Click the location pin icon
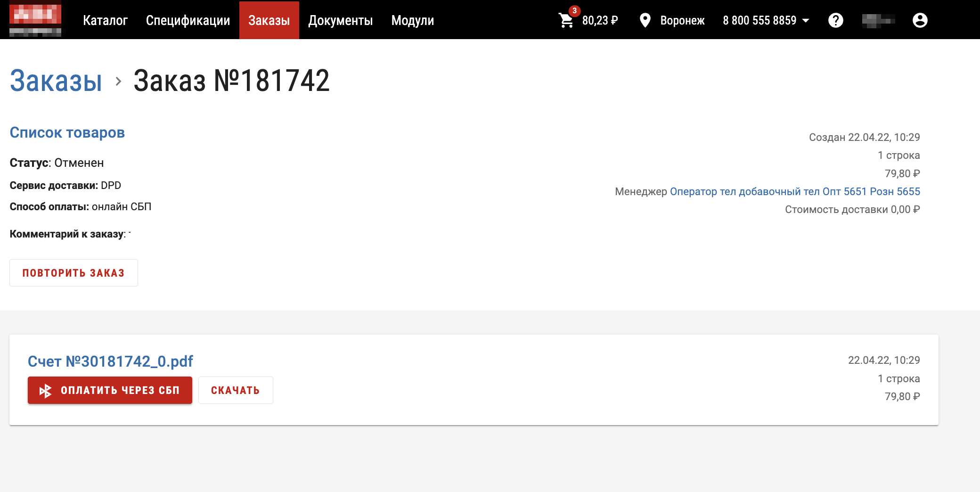Image resolution: width=980 pixels, height=492 pixels. (645, 20)
